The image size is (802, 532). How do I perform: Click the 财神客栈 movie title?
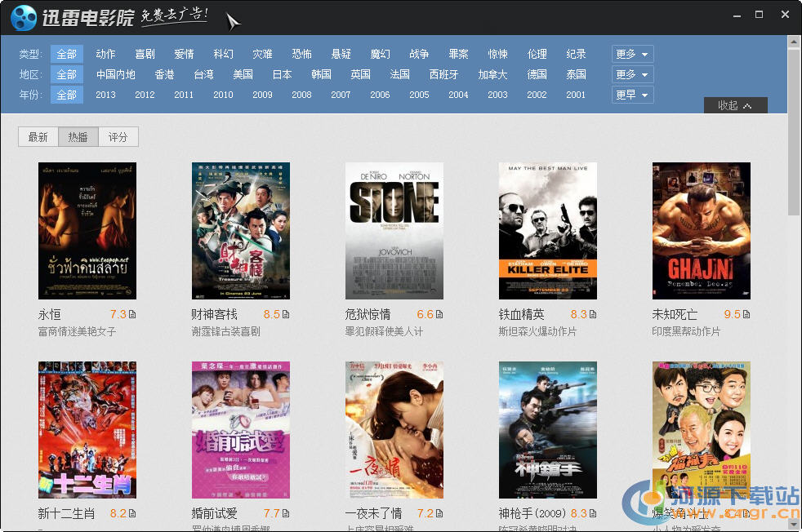214,314
